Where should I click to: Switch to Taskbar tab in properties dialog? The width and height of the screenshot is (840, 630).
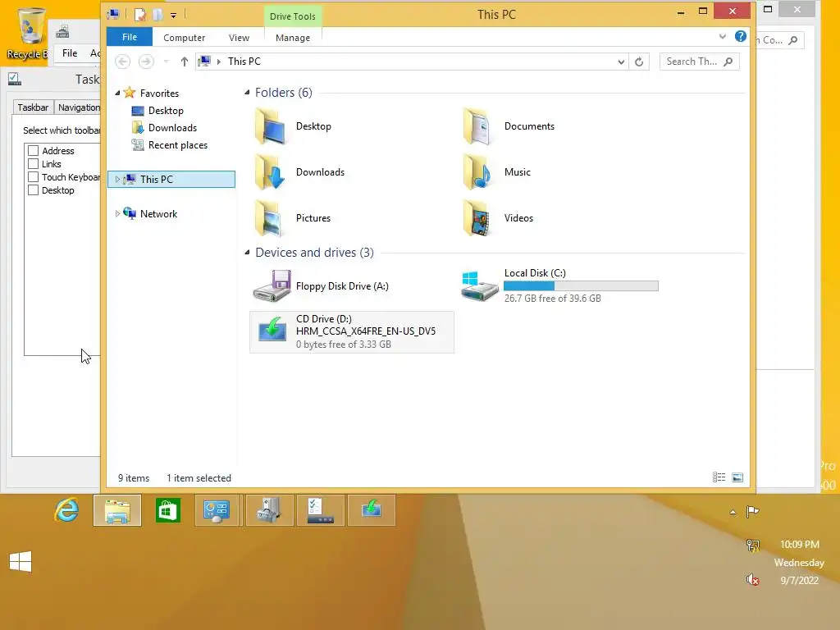[x=33, y=107]
